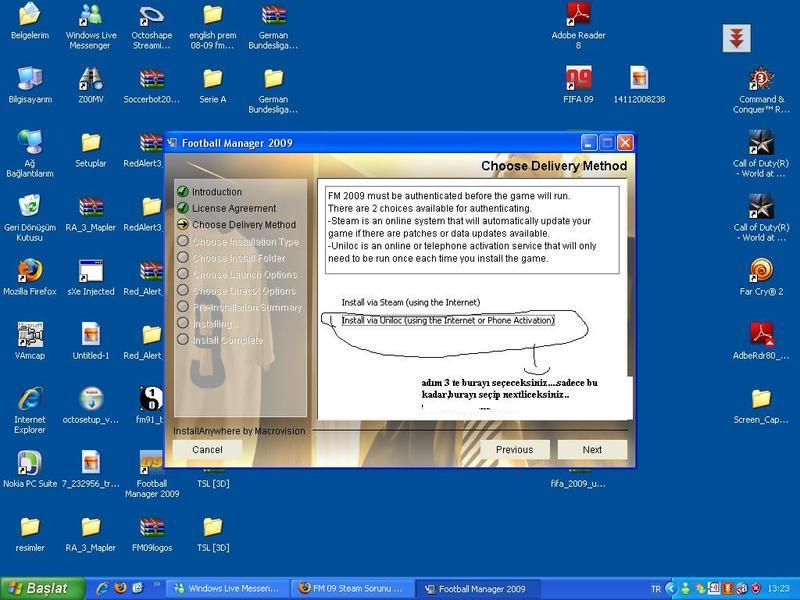Select octosetup installer desktop icon
Viewport: 800px width, 600px height.
point(91,406)
